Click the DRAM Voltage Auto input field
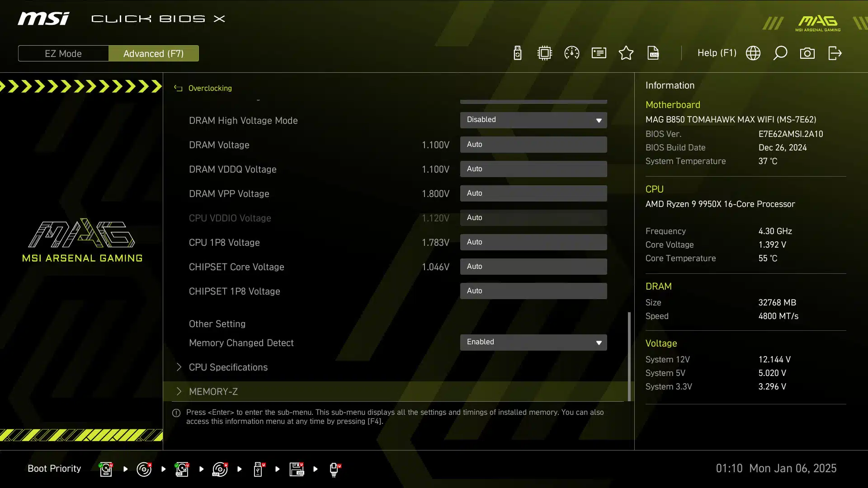868x488 pixels. pos(533,145)
